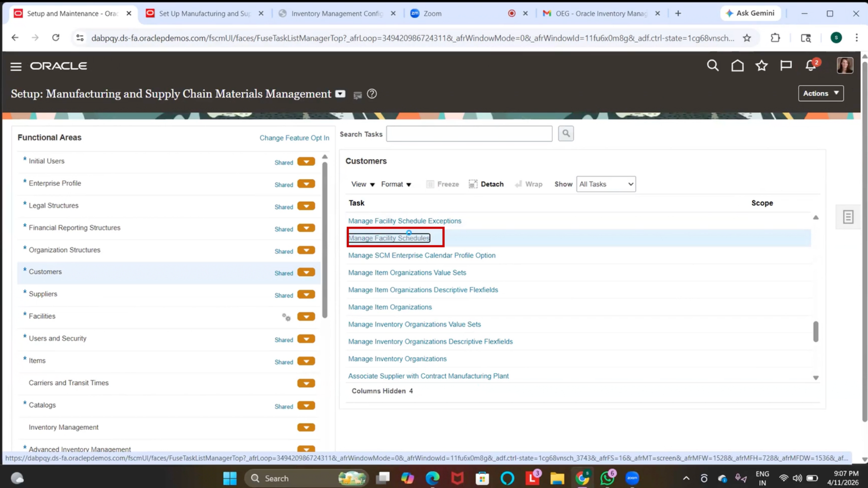
Task: Go to Oracle home icon
Action: point(737,66)
